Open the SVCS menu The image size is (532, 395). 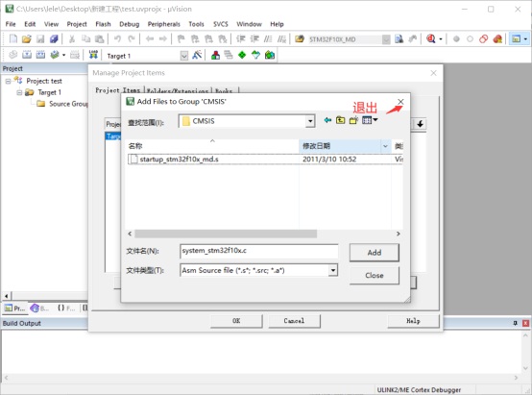pyautogui.click(x=221, y=24)
